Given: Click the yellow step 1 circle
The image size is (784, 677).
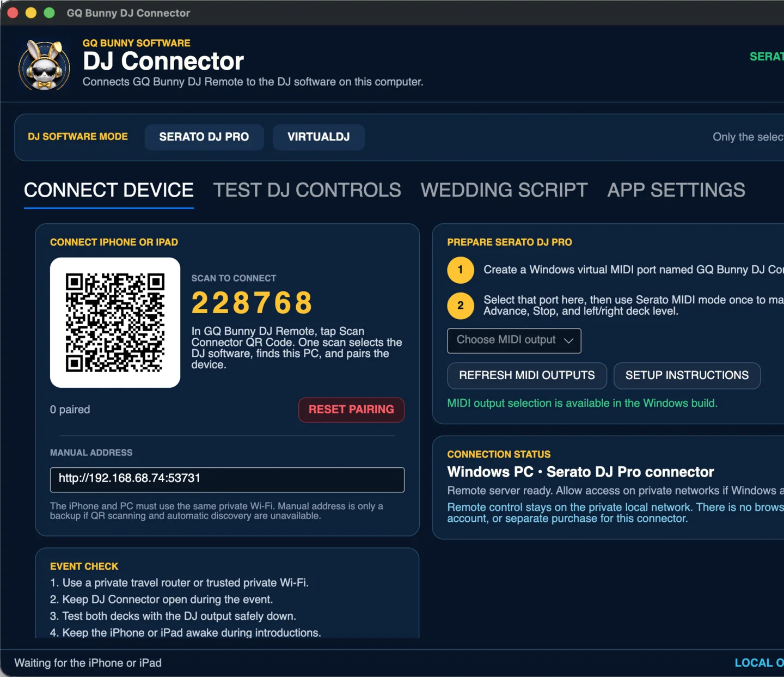Looking at the screenshot, I should tap(461, 270).
